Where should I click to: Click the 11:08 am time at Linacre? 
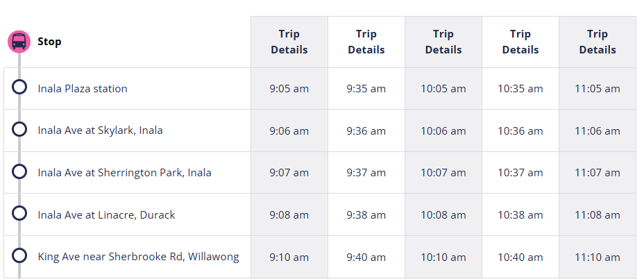(598, 215)
